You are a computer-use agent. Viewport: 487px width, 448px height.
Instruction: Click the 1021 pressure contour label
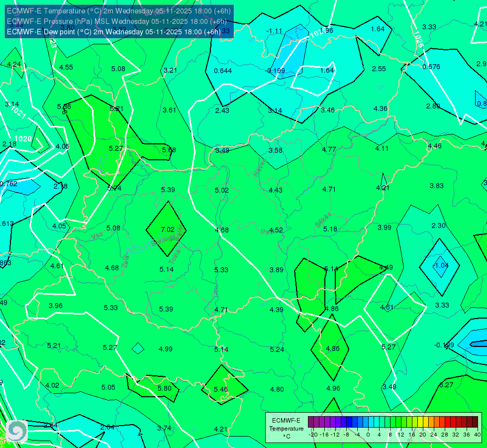(x=18, y=112)
